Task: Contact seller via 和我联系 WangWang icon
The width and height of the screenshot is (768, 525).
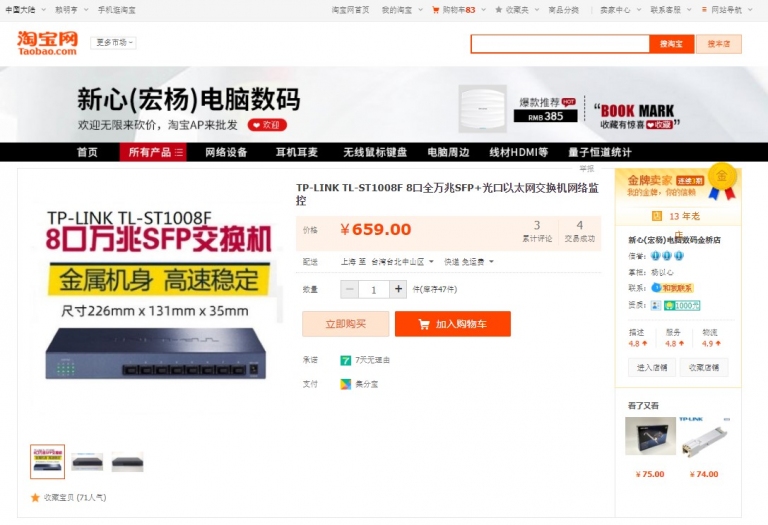Action: pyautogui.click(x=672, y=288)
